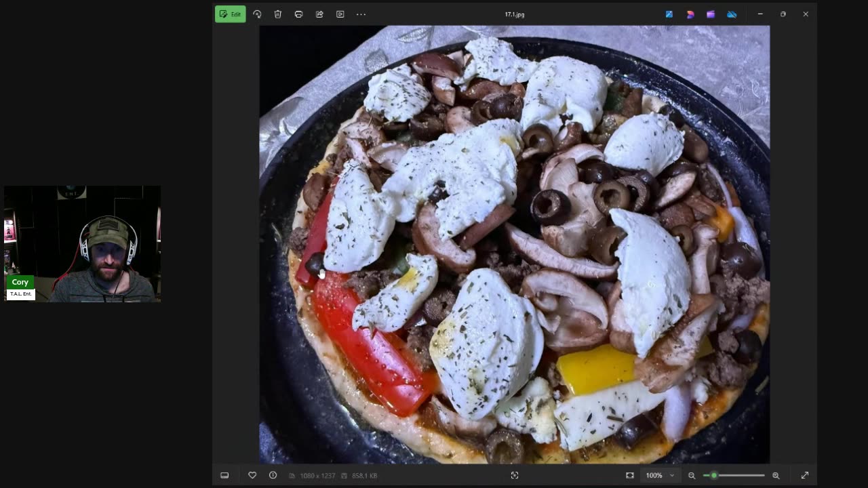Rotate the photo with the rotate icon
The width and height of the screenshot is (868, 488).
(257, 14)
